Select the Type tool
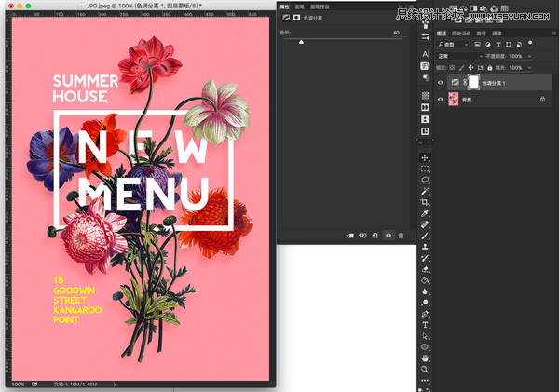This screenshot has width=559, height=392. pos(425,325)
